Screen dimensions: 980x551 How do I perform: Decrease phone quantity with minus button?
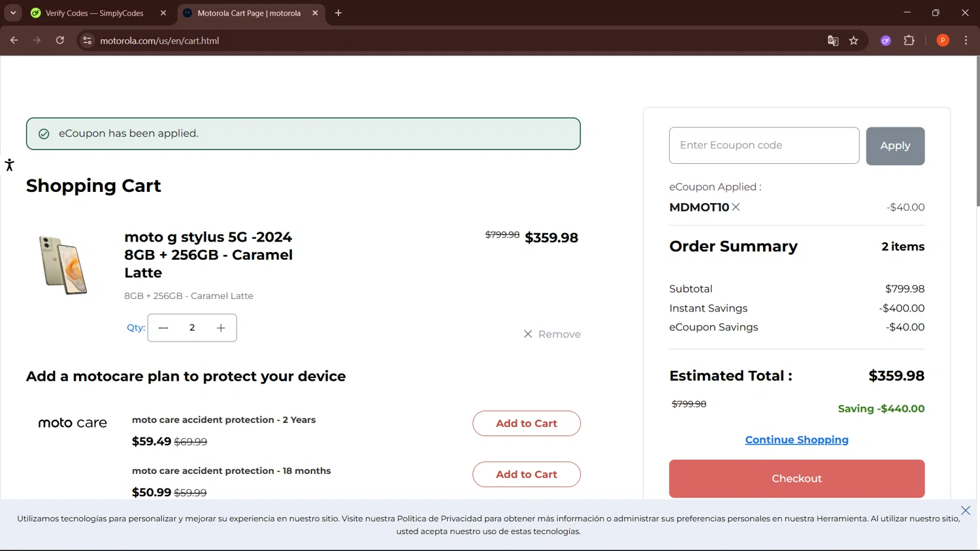point(163,328)
